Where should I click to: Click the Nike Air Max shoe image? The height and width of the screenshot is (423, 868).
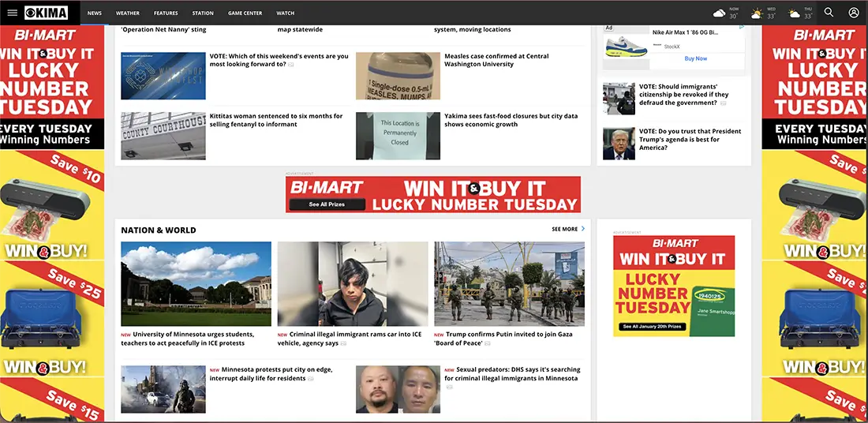point(626,47)
